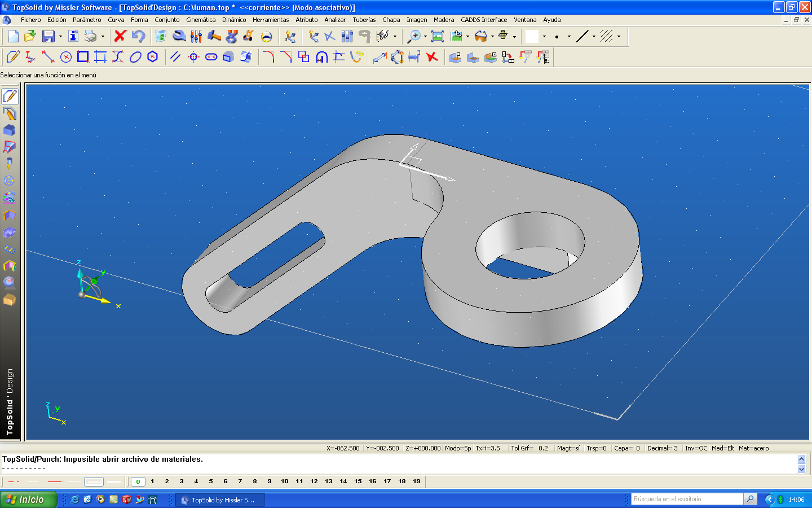Click the dimension measure icon

click(379, 57)
